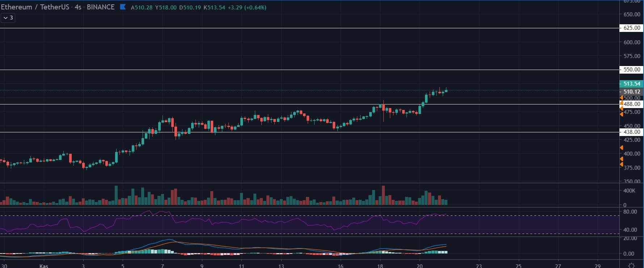Open chart settings gear in bottom-right corner

631,265
